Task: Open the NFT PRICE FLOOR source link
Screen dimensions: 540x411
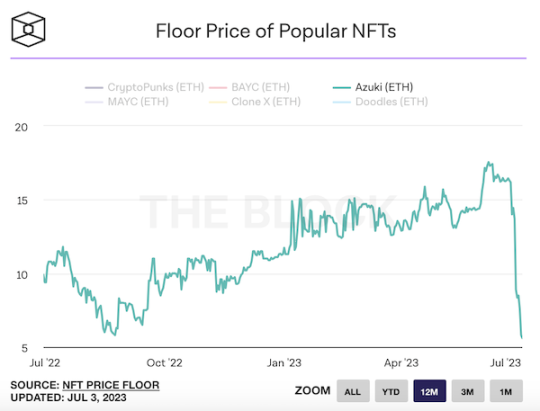Action: click(111, 385)
